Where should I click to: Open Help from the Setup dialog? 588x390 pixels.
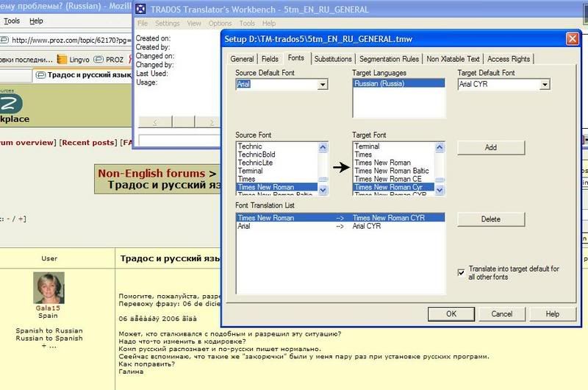tap(553, 313)
